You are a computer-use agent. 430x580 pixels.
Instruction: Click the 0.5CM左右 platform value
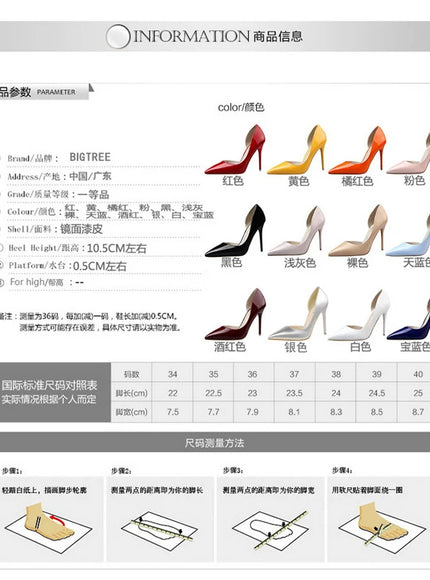click(100, 266)
